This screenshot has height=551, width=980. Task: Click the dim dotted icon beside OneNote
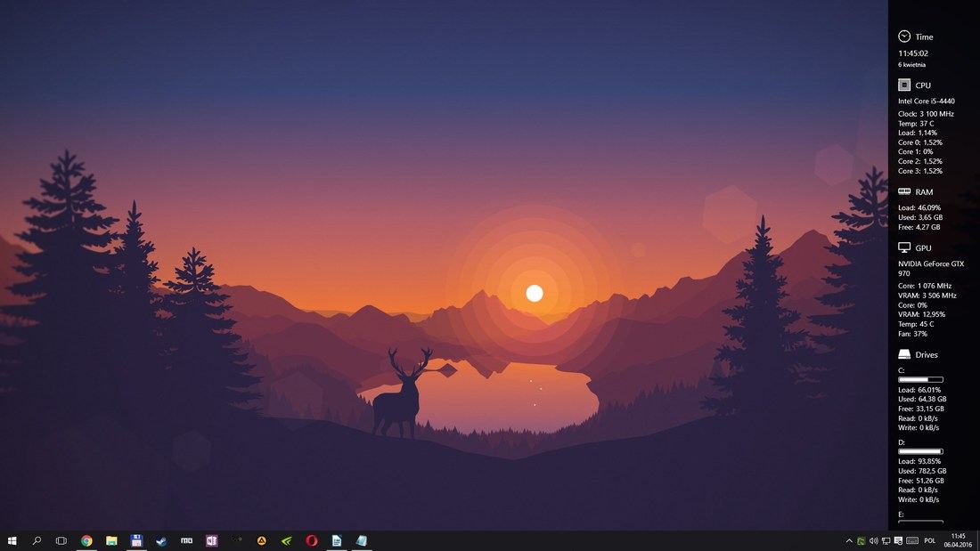[237, 539]
